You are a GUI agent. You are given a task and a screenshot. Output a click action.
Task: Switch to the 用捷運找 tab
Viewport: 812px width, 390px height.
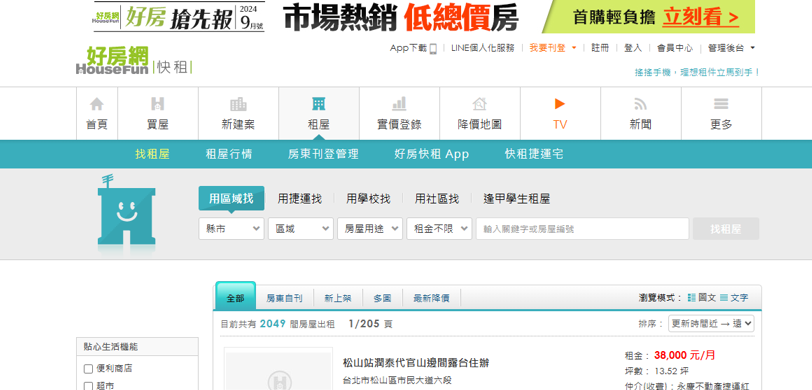click(299, 198)
